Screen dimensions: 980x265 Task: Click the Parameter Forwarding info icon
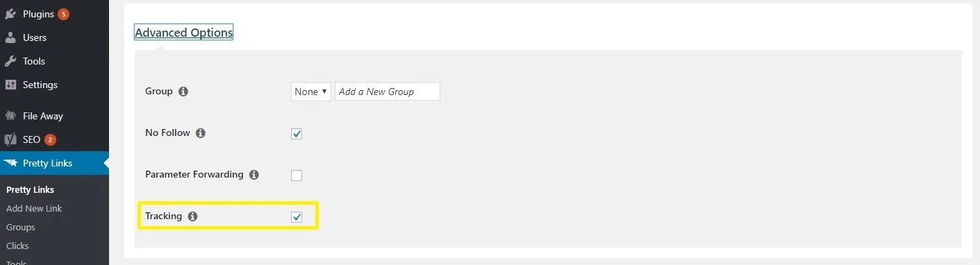254,175
